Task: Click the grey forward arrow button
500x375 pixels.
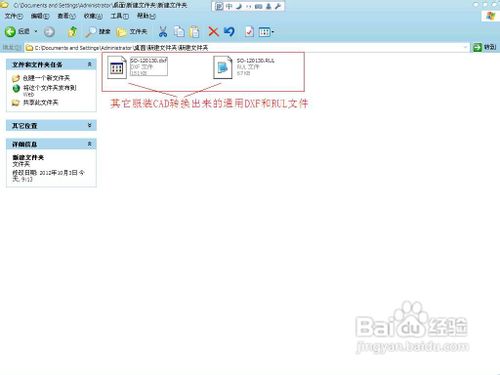Action: click(x=49, y=32)
